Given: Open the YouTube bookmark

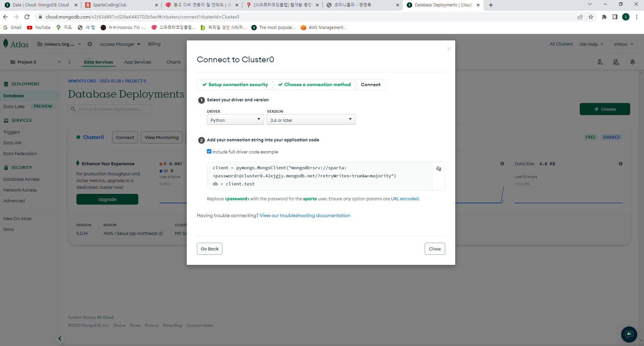Looking at the screenshot, I should [39, 28].
